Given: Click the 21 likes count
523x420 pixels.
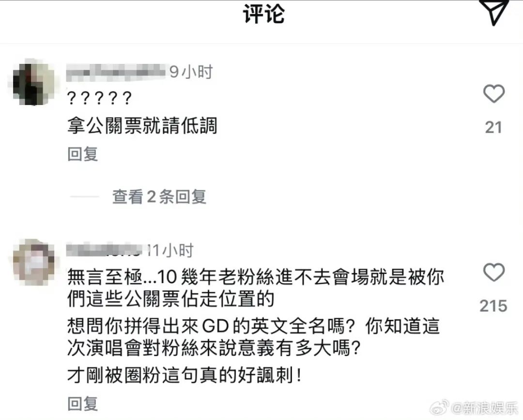Looking at the screenshot, I should [493, 127].
